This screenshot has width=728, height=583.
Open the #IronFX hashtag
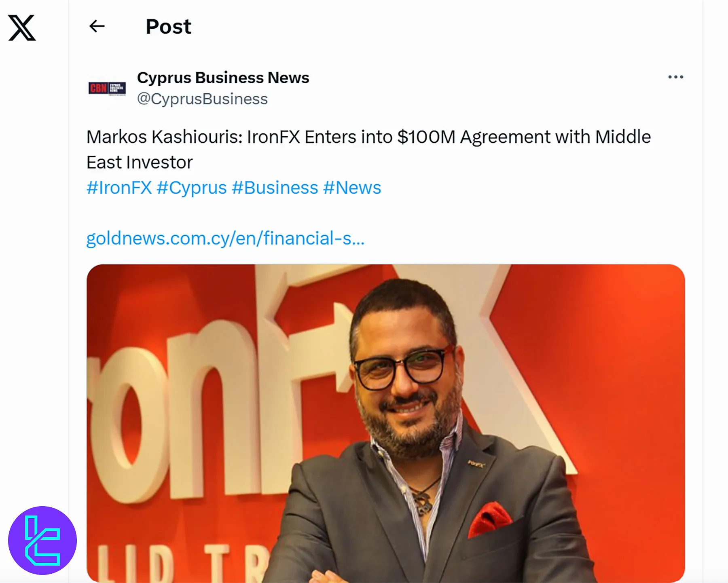click(119, 188)
